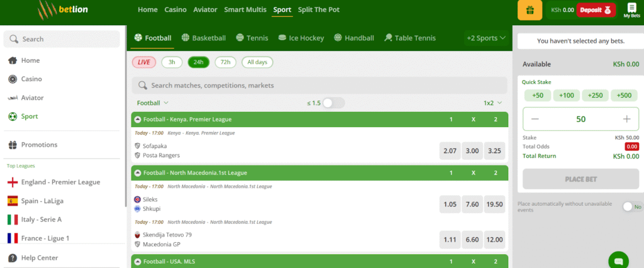Open England - Premier League flag link

tap(12, 182)
